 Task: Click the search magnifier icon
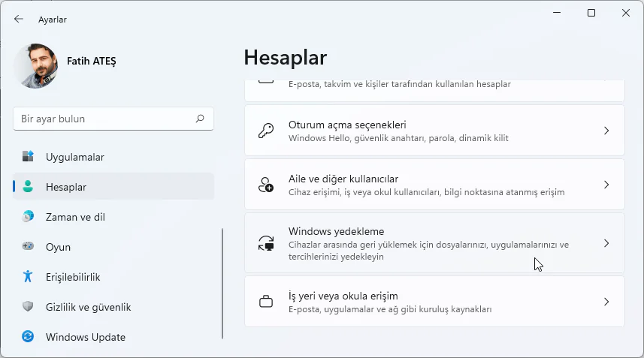[200, 119]
